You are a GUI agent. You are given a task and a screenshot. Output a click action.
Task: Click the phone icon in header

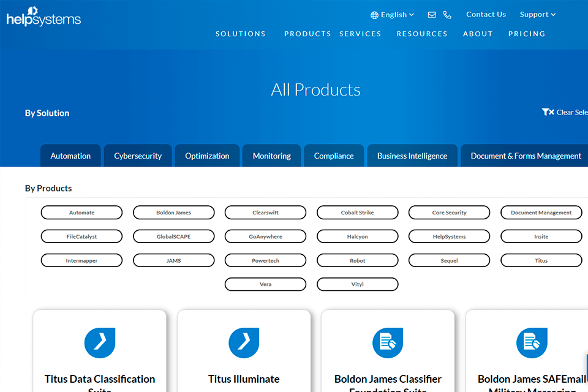[447, 15]
